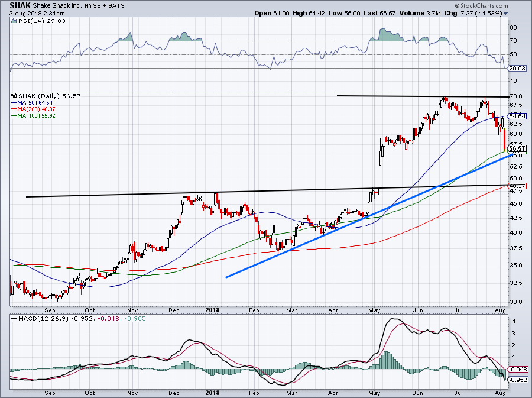This screenshot has width=532, height=398.
Task: Click Jul label under the price chart
Action: [458, 310]
